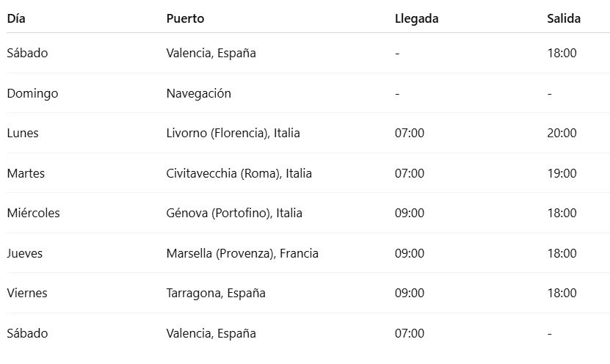Viewport: 610px width, 364px height.
Task: Click the "Domingo" day cell
Action: point(32,93)
